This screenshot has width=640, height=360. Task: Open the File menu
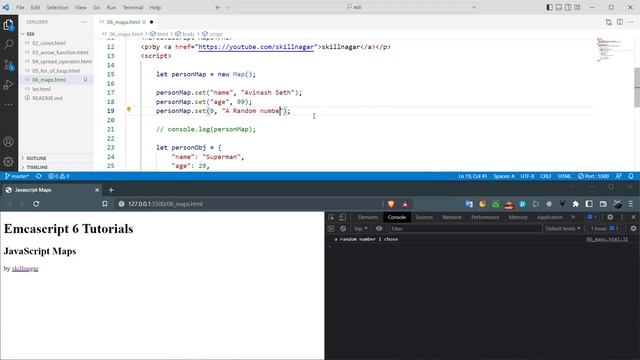(20, 7)
